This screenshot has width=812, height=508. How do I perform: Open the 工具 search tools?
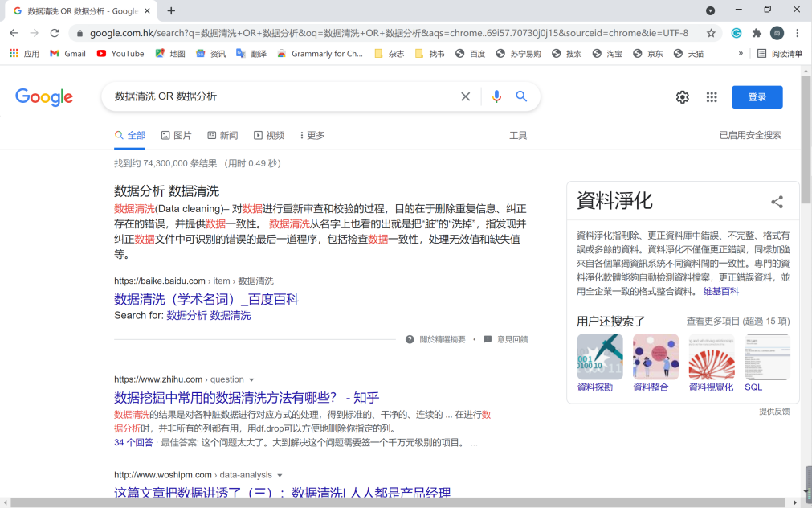click(x=518, y=136)
